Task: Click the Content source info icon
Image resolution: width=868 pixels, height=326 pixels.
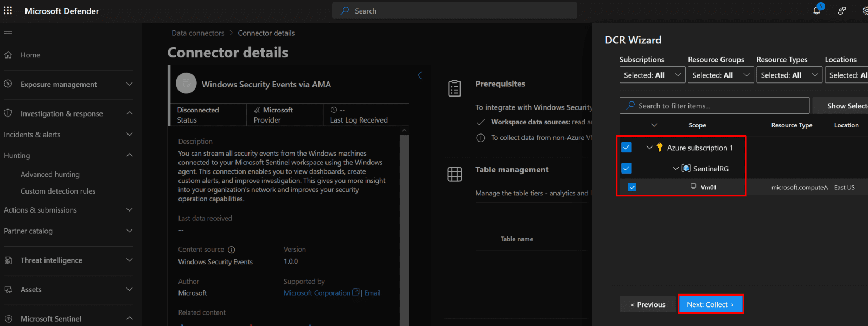Action: (x=232, y=250)
